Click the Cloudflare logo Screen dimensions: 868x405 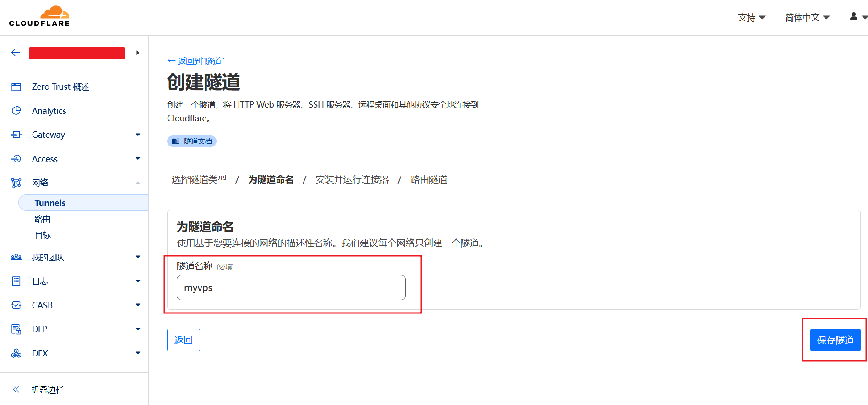coord(39,16)
